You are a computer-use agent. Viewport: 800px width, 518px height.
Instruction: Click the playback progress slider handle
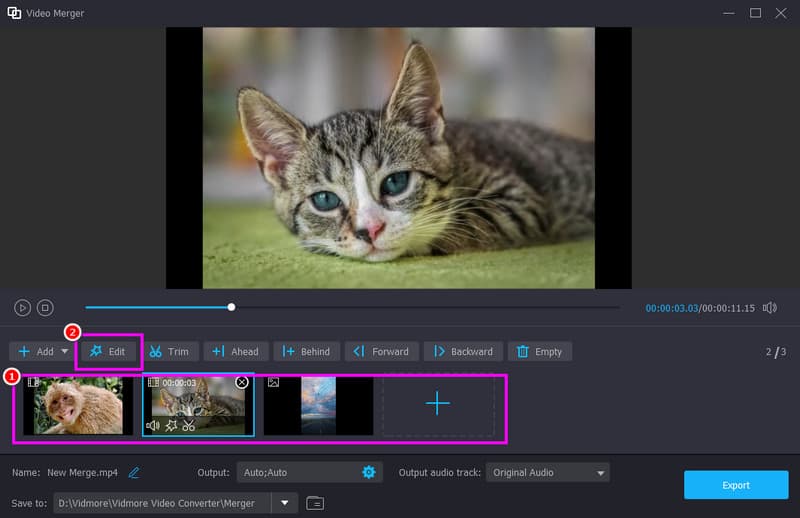coord(232,307)
